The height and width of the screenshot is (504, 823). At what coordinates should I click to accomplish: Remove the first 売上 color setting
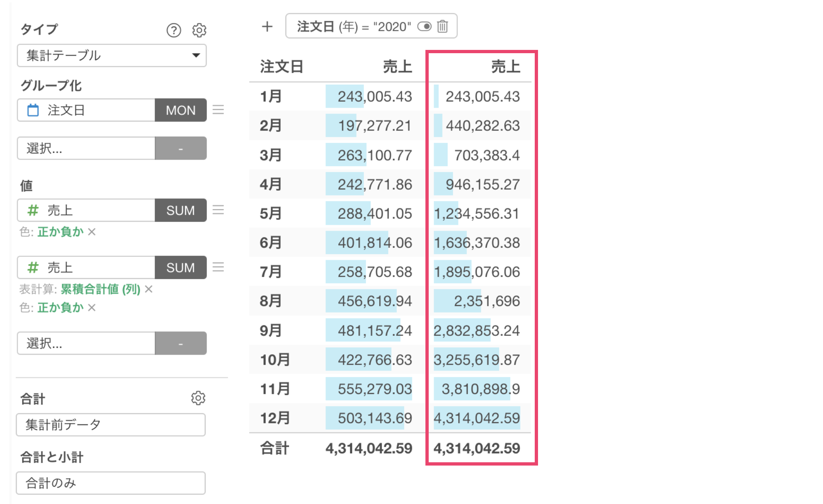(x=92, y=232)
